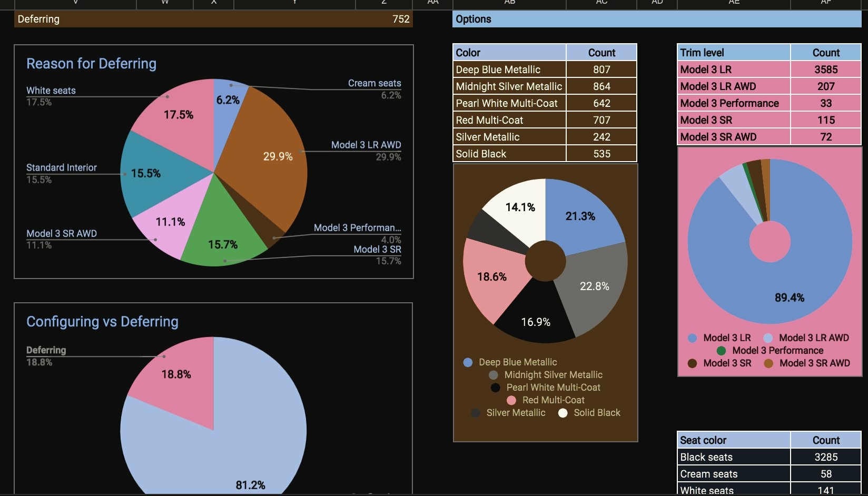Click the Red Multi-Coat legend color dot
The height and width of the screenshot is (496, 868).
[x=511, y=400]
